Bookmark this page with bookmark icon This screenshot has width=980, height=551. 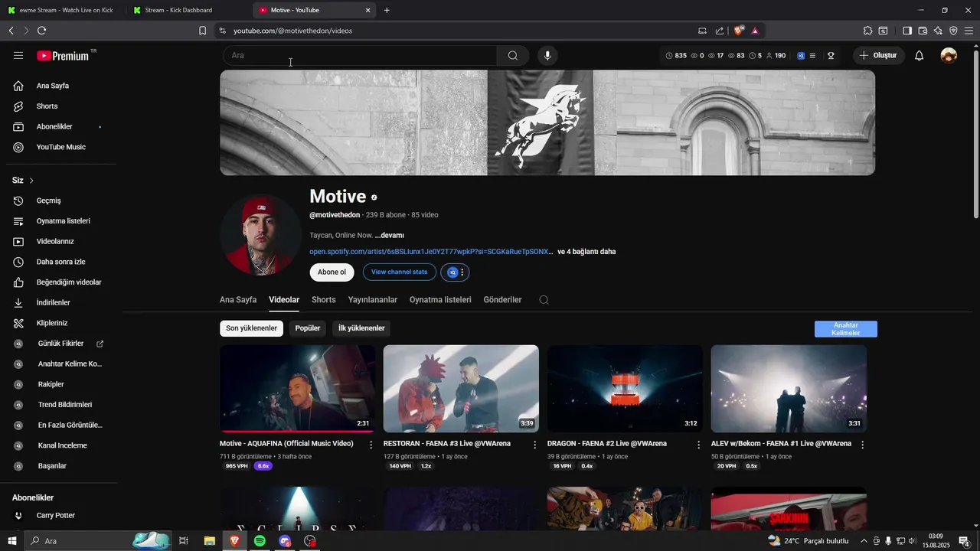click(202, 31)
